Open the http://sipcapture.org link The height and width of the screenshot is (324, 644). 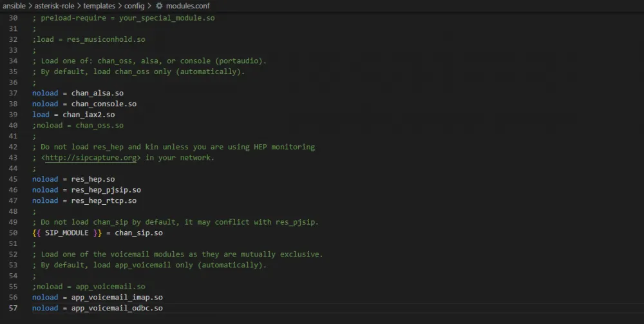(91, 158)
